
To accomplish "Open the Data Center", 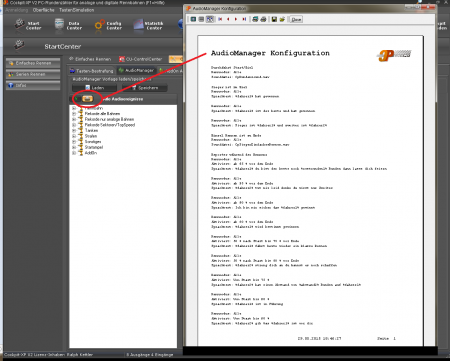I will click(x=68, y=25).
